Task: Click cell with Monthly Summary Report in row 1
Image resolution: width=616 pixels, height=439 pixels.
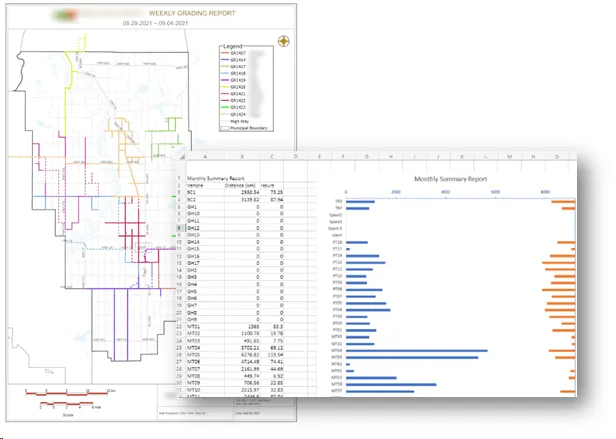Action: point(215,178)
